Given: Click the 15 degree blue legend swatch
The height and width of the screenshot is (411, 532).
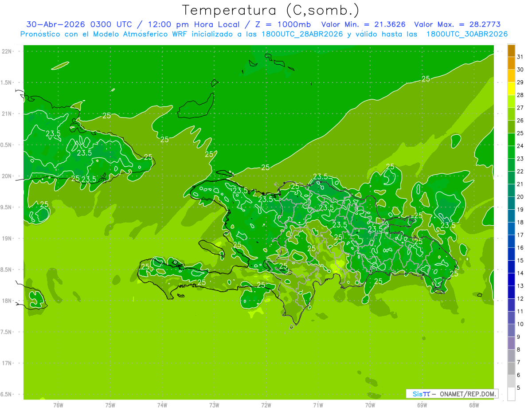Looking at the screenshot, I should tap(511, 254).
